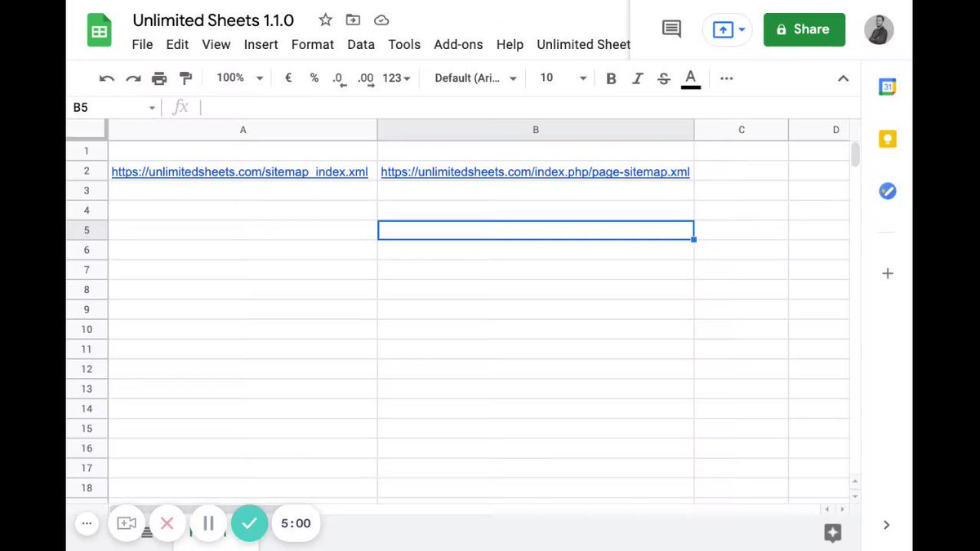Open the View menu
980x551 pixels.
tap(216, 45)
